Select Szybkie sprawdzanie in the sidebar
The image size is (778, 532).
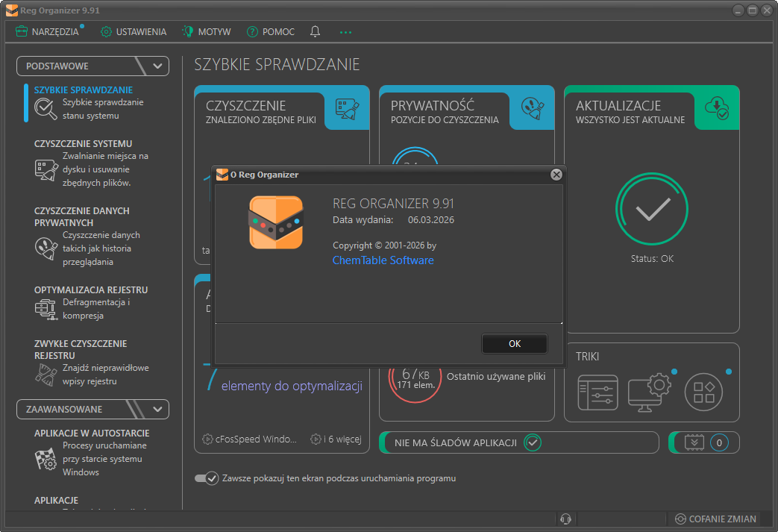pos(84,90)
